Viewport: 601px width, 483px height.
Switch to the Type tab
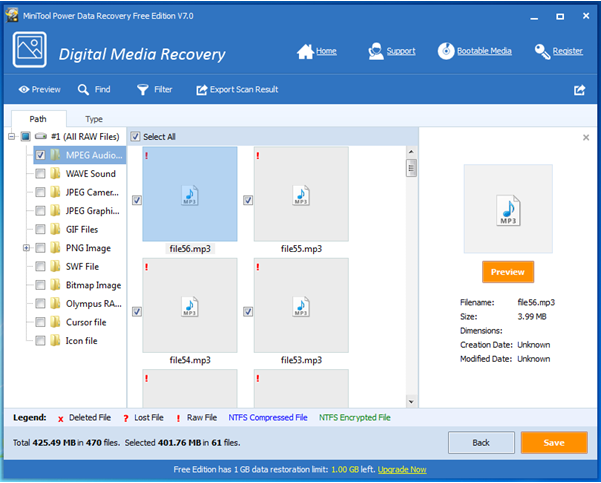coord(94,119)
